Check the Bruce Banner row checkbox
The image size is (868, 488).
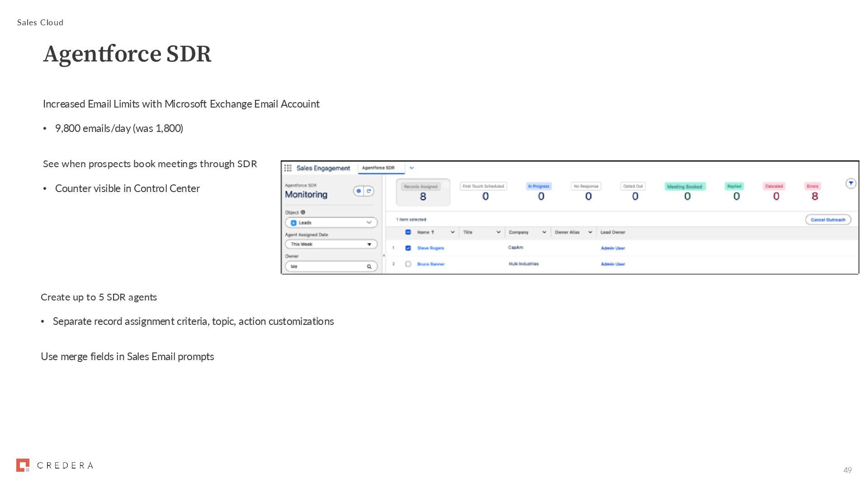click(408, 264)
